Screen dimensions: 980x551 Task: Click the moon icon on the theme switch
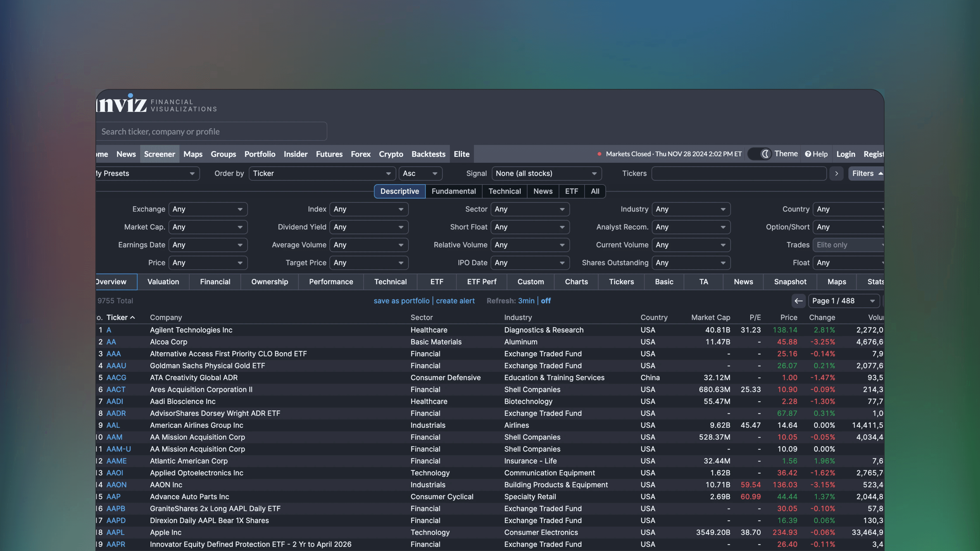pyautogui.click(x=765, y=154)
